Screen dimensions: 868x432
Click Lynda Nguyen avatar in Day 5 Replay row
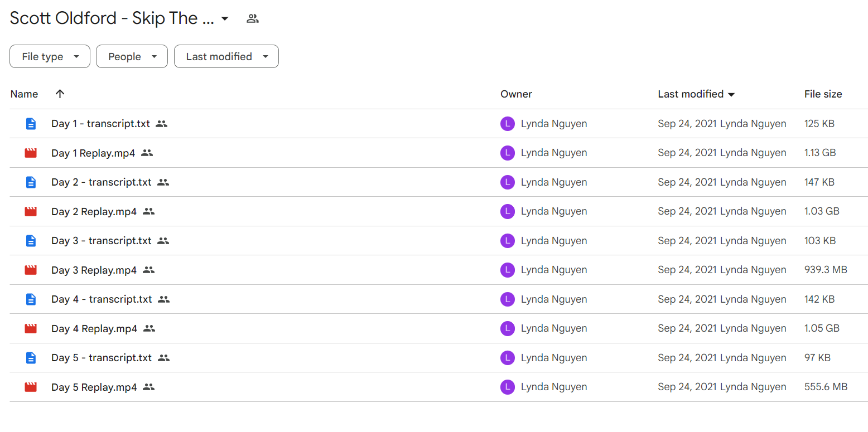coord(508,387)
